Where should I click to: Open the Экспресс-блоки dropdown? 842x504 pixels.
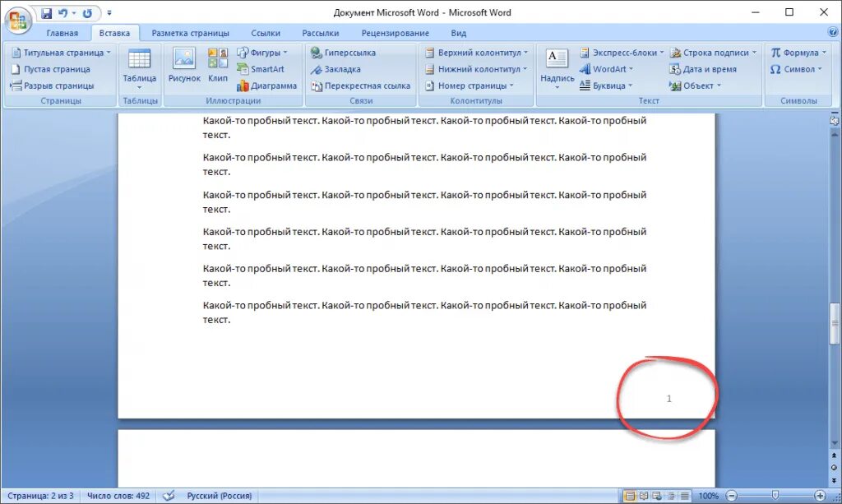622,53
